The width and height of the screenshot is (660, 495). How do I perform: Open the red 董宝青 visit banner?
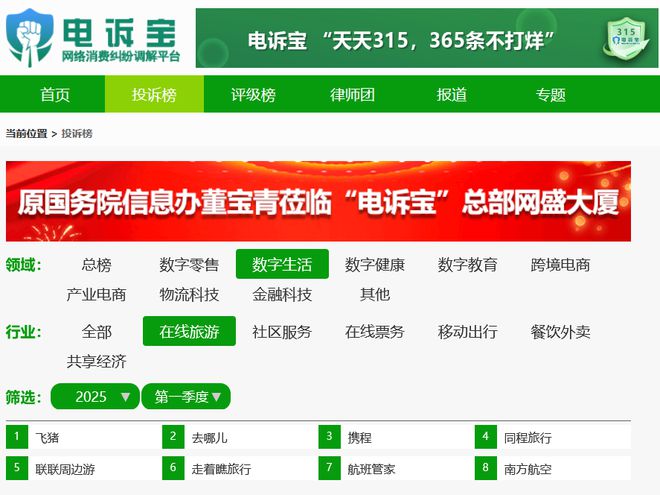click(318, 201)
